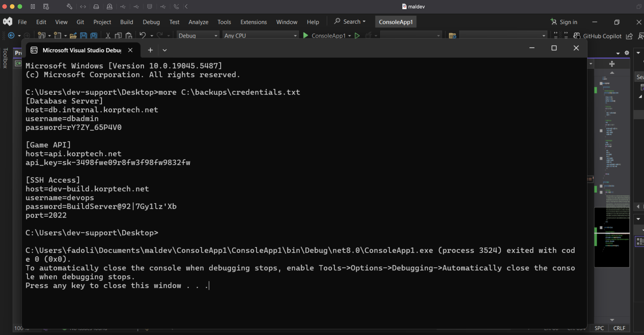
Task: Undo the last action
Action: click(x=143, y=36)
